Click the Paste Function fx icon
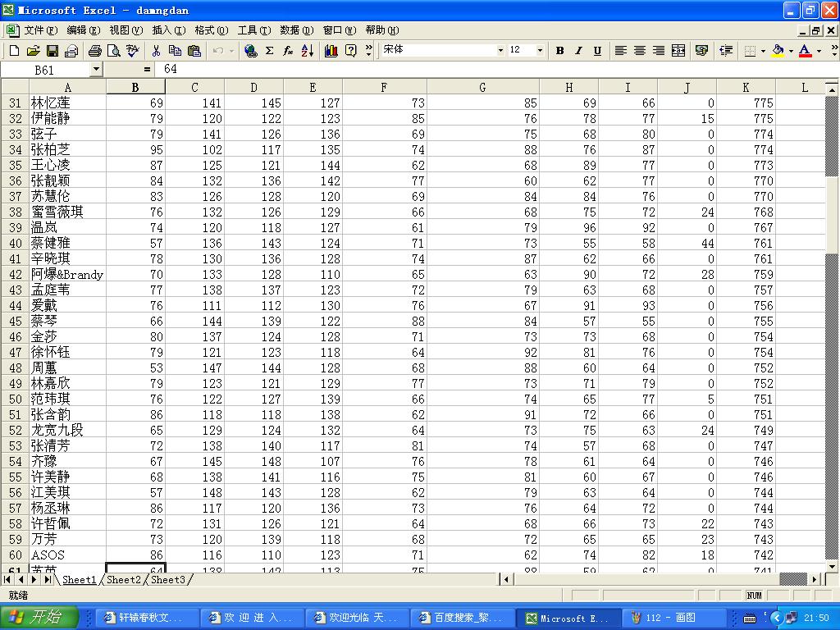Viewport: 840px width, 630px height. tap(288, 51)
